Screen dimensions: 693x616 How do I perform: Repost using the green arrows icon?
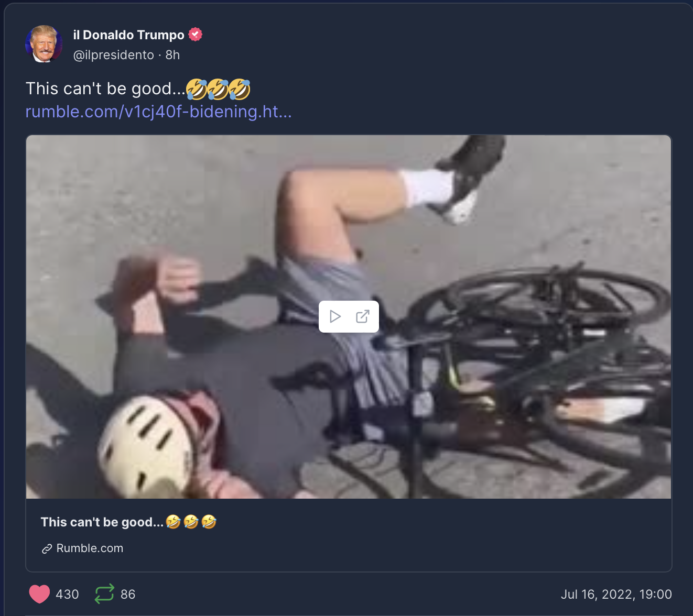[104, 594]
